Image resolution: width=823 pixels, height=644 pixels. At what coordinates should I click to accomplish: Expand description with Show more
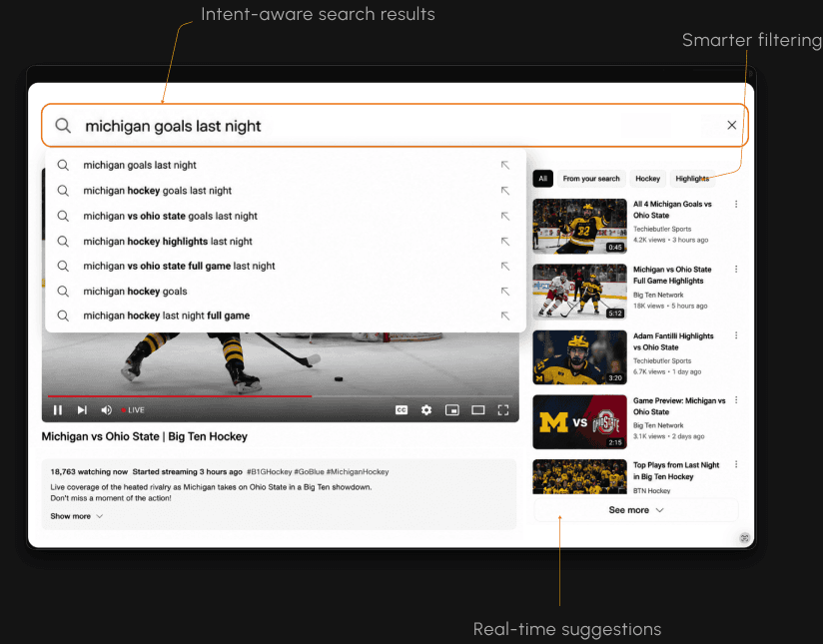(x=76, y=516)
